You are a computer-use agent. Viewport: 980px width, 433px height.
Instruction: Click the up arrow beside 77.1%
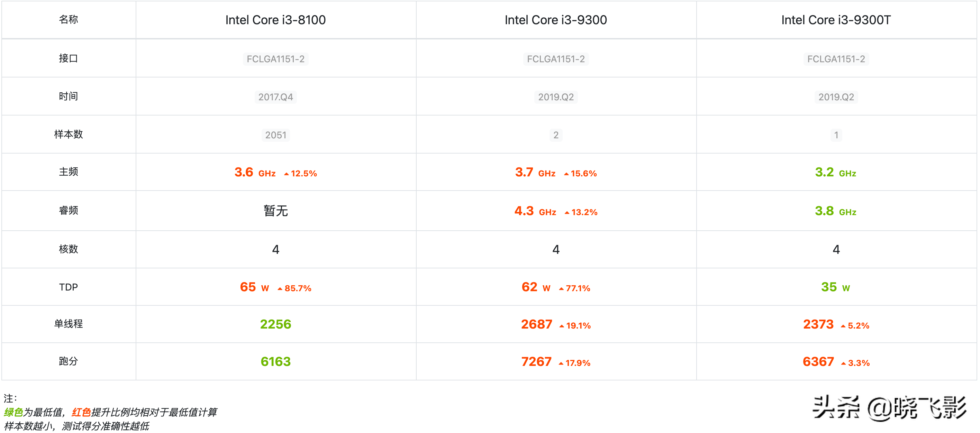click(561, 289)
